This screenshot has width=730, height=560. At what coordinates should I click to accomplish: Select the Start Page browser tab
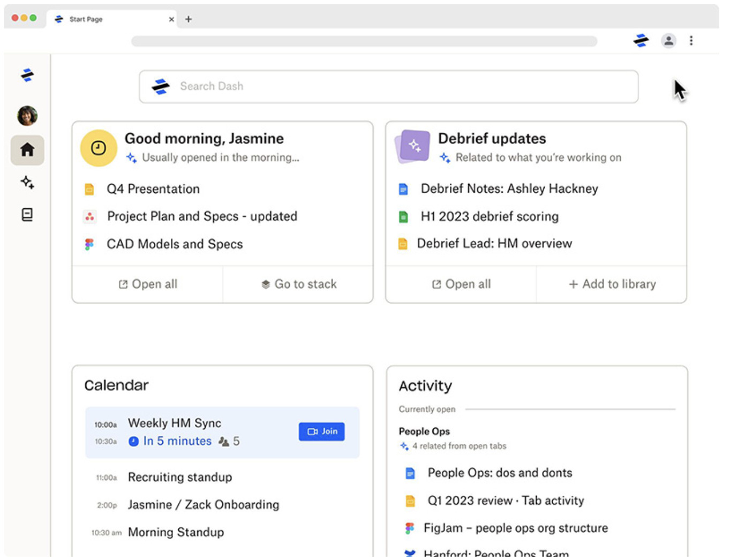(112, 19)
